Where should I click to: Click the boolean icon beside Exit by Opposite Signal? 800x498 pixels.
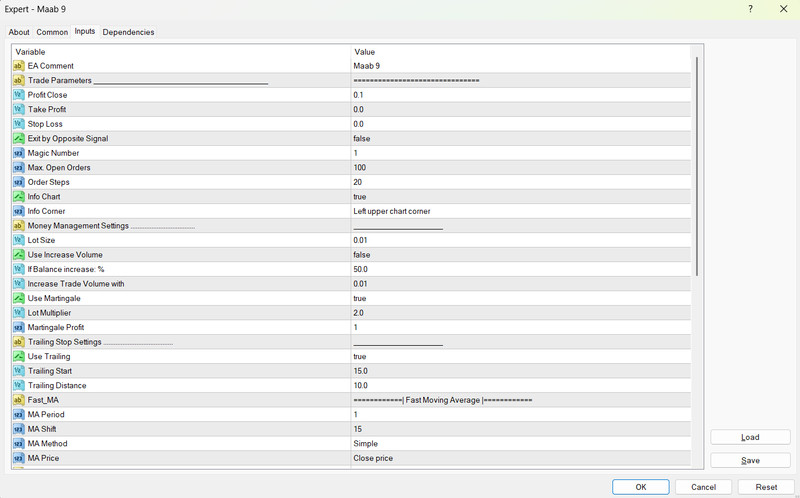point(18,139)
